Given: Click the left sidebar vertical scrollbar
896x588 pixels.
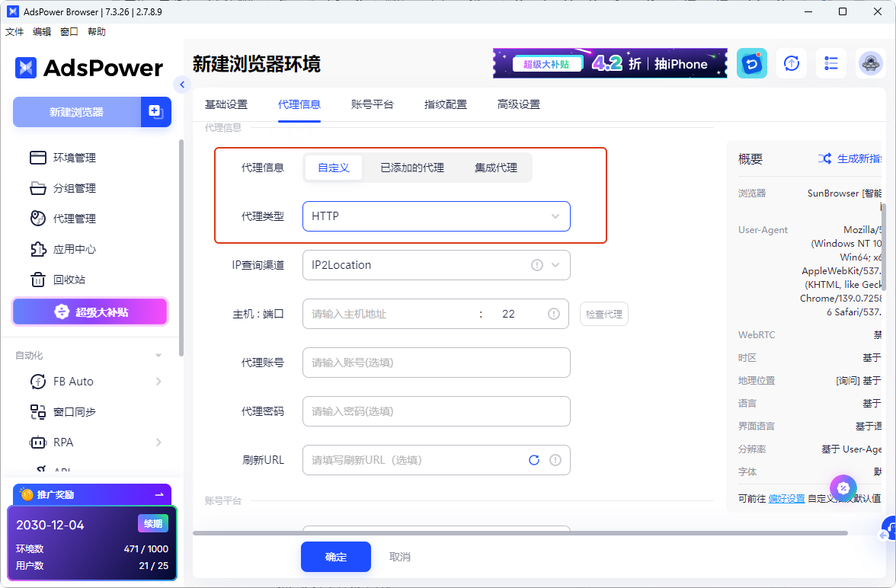Looking at the screenshot, I should tap(181, 248).
